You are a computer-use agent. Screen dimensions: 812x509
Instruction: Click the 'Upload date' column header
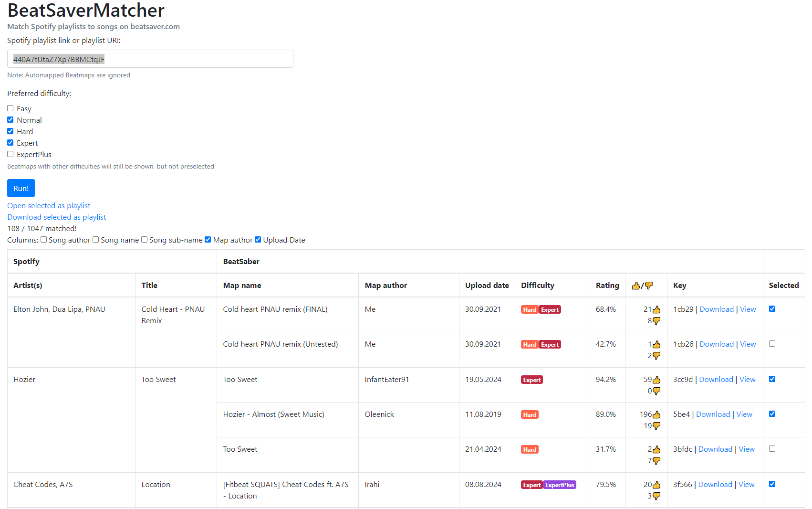pyautogui.click(x=487, y=286)
